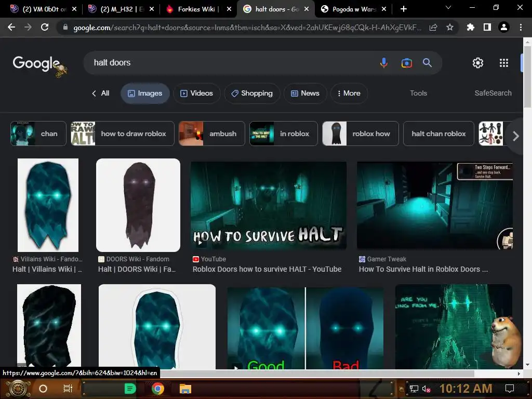Follow the Halt | Villains Wiki link
The width and height of the screenshot is (532, 399).
click(47, 270)
